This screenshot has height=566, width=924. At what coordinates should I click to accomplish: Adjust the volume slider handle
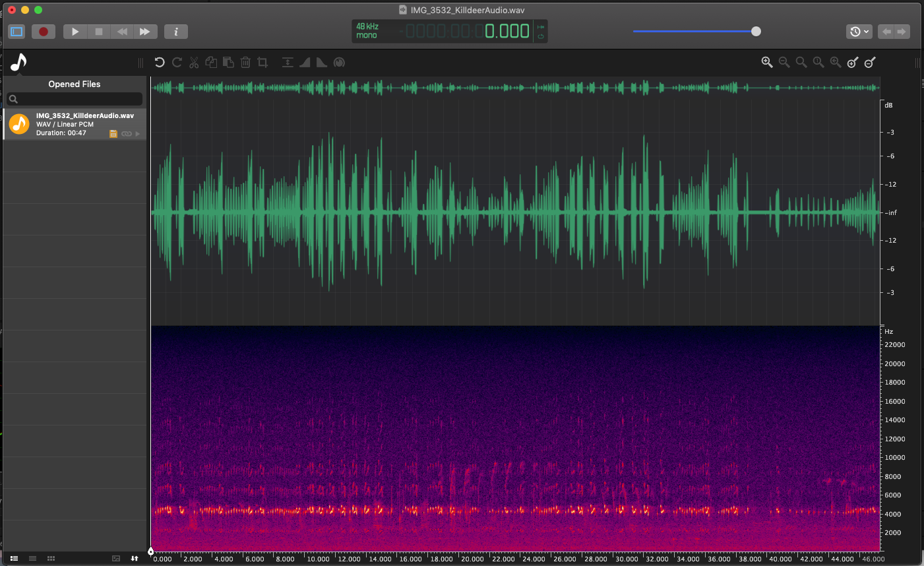pos(755,31)
